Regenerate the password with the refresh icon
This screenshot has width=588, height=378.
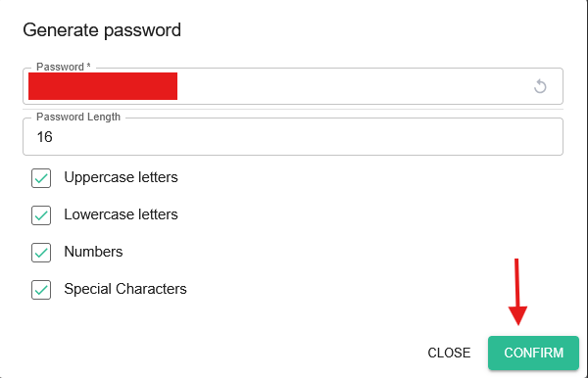(540, 86)
